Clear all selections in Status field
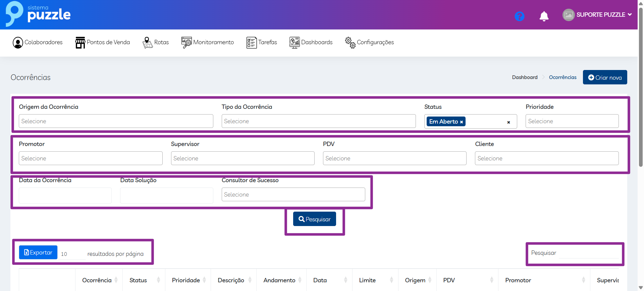The width and height of the screenshot is (644, 291). (508, 122)
